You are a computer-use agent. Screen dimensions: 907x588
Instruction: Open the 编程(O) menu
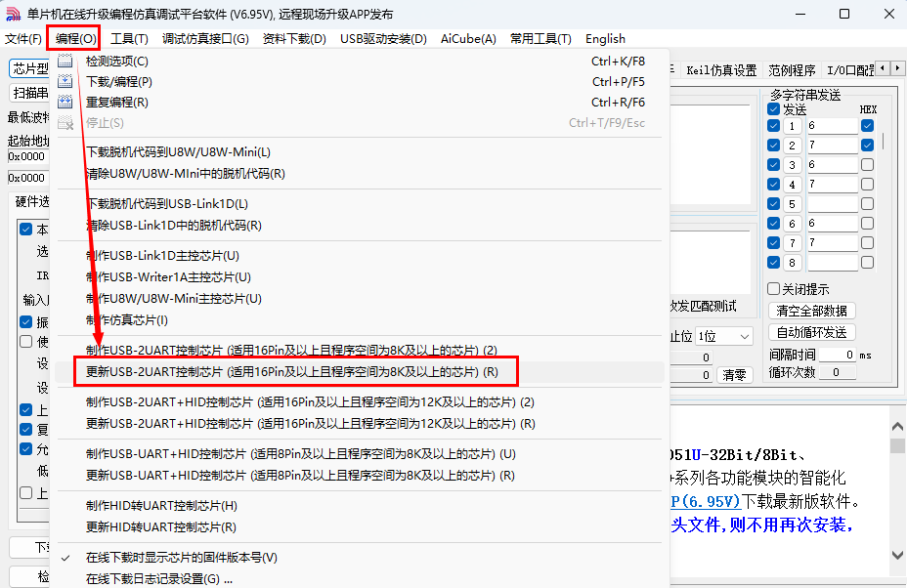(76, 39)
